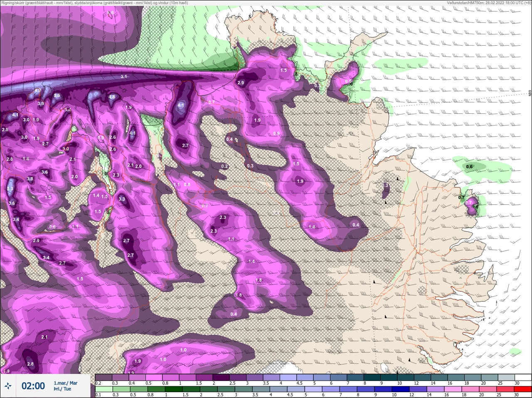
Task: Click the '1.mar./ Mar' date label
Action: click(x=65, y=383)
